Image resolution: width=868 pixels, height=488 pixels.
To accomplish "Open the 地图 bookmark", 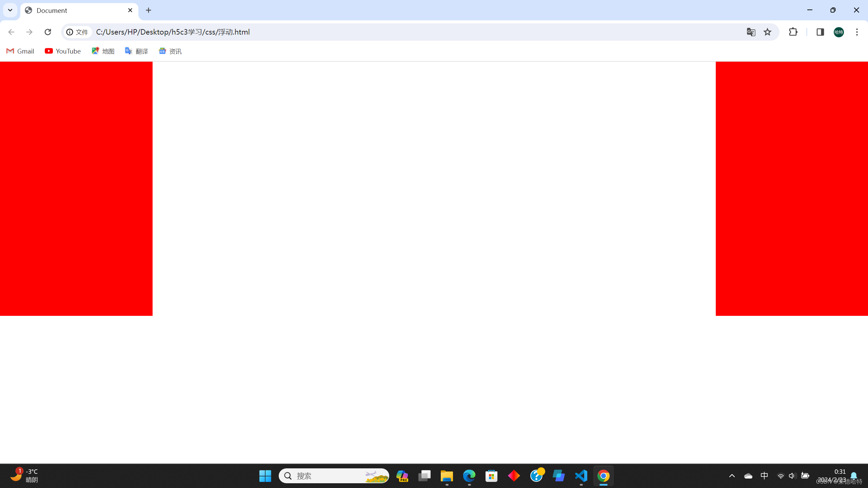I will tap(103, 51).
